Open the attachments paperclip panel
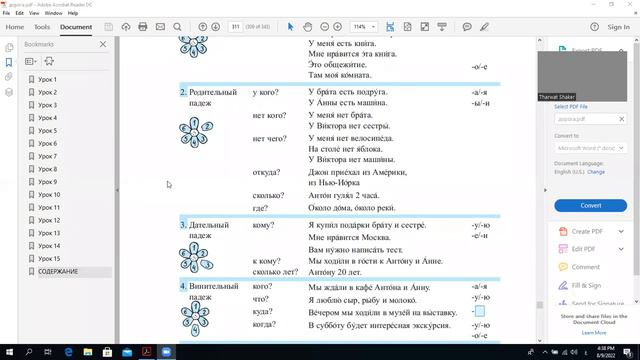 (9, 77)
